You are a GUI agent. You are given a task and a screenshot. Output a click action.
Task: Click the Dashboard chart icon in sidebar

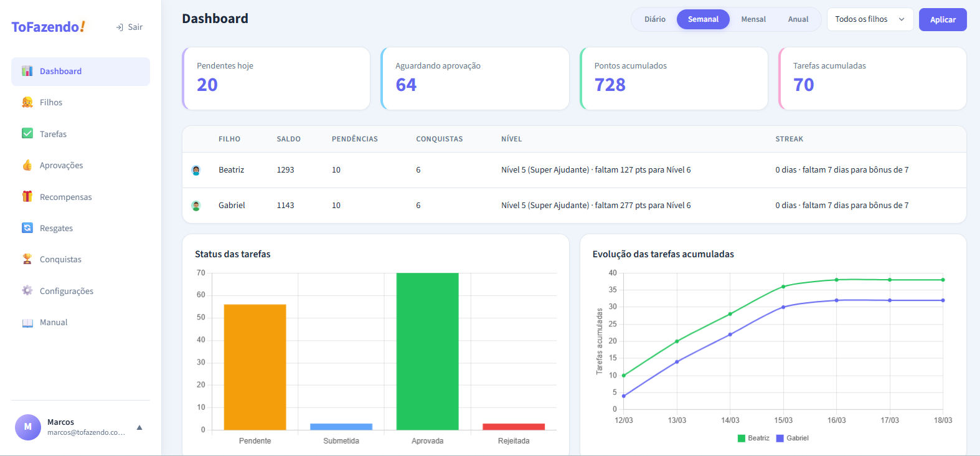coord(27,71)
